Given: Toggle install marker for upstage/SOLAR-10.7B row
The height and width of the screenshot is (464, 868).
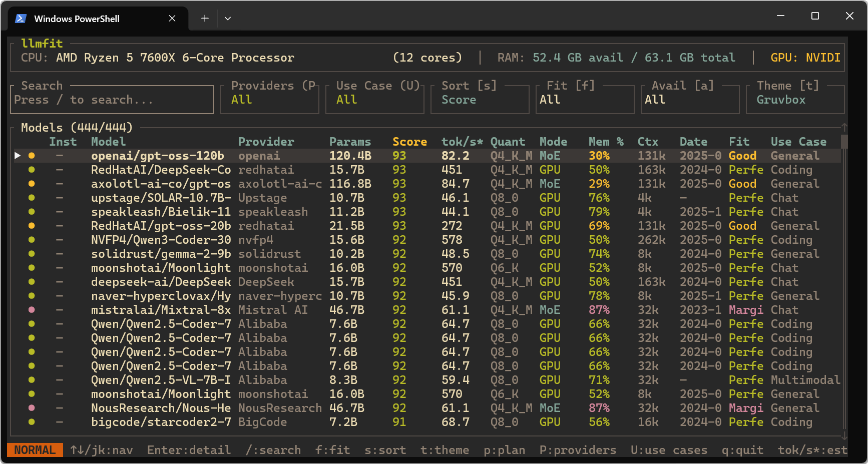Looking at the screenshot, I should pos(60,198).
